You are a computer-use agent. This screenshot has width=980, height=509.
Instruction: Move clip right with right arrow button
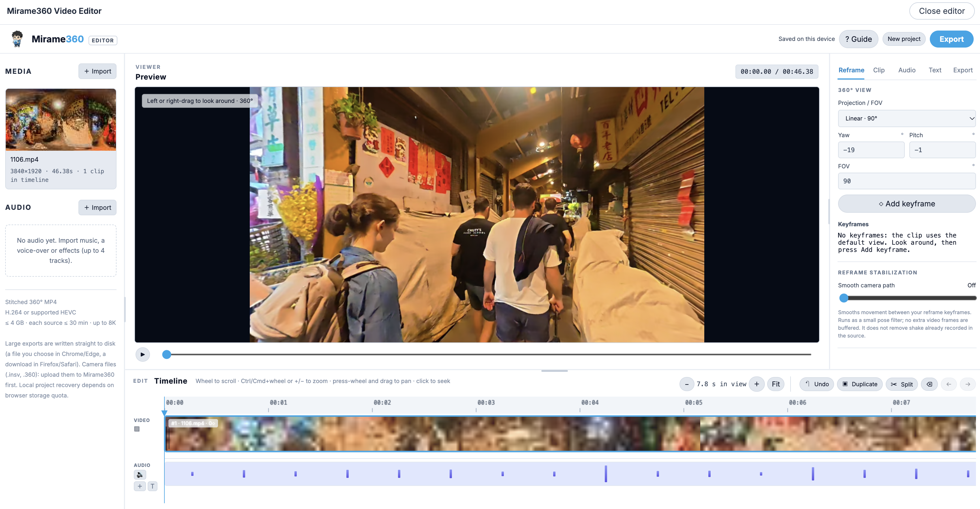pos(968,384)
